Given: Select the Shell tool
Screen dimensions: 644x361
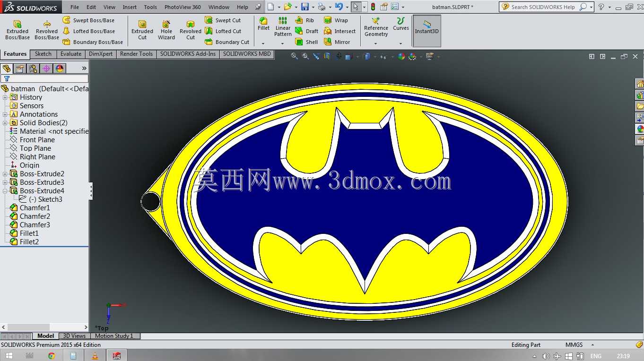Looking at the screenshot, I should (x=306, y=42).
